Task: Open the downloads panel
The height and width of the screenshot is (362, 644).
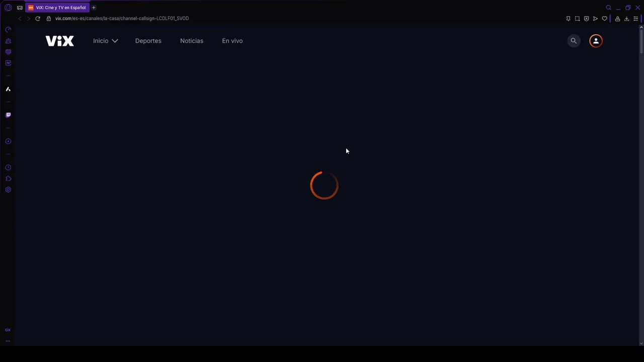Action: click(626, 19)
